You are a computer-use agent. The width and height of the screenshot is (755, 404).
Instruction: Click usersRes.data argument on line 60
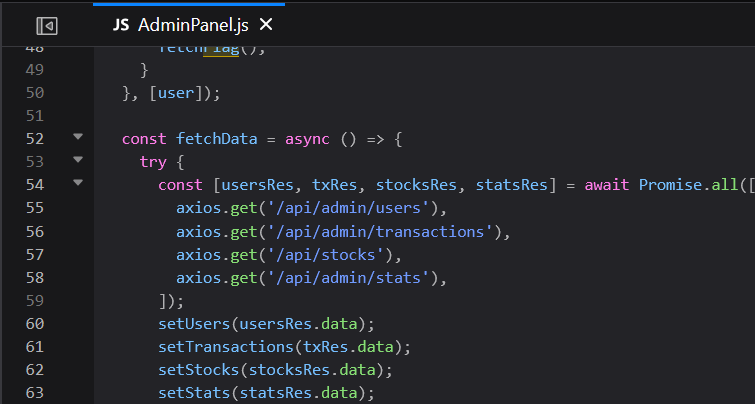(x=299, y=324)
